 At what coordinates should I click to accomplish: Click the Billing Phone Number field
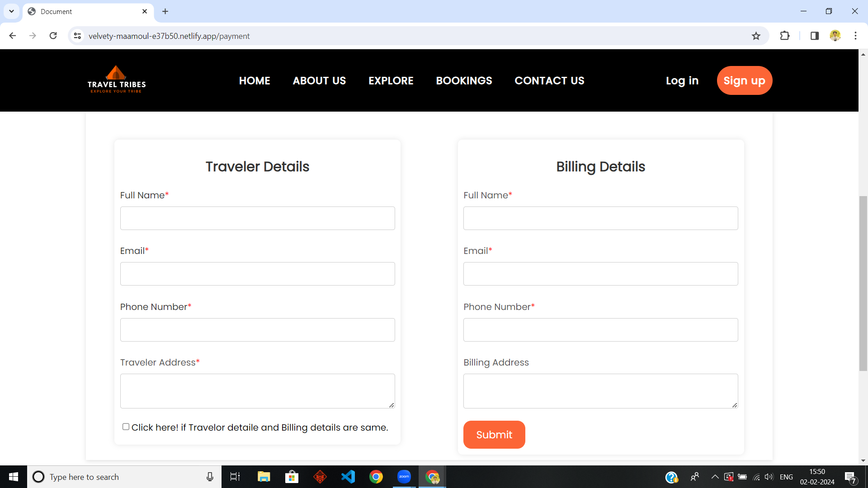point(601,330)
